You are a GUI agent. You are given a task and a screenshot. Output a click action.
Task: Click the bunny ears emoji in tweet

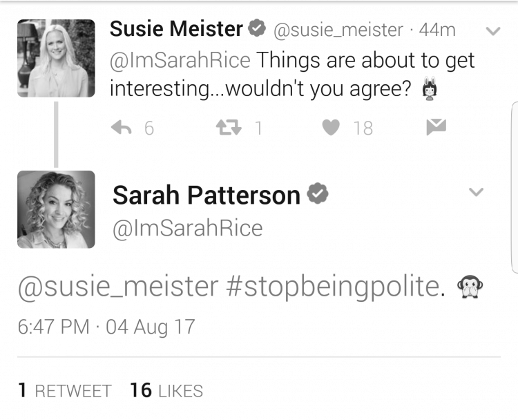[x=430, y=88]
